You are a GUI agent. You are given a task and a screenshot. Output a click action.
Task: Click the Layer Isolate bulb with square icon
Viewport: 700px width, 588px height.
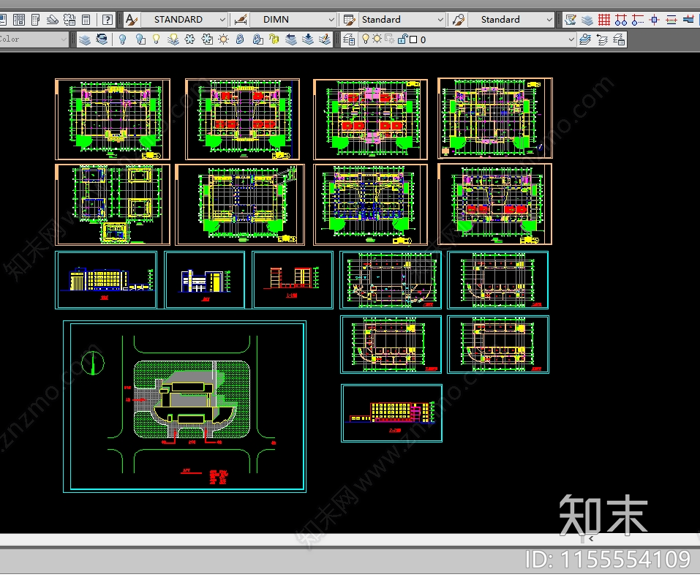point(140,39)
